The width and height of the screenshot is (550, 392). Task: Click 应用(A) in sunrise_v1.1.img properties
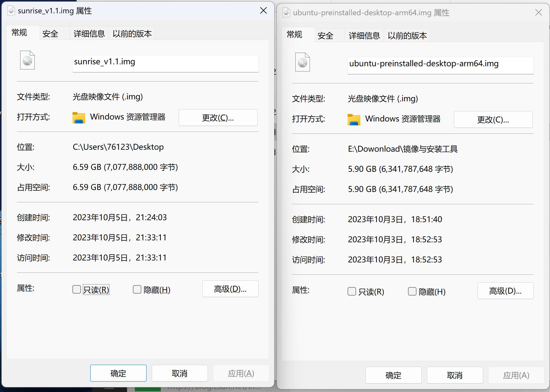tap(241, 373)
